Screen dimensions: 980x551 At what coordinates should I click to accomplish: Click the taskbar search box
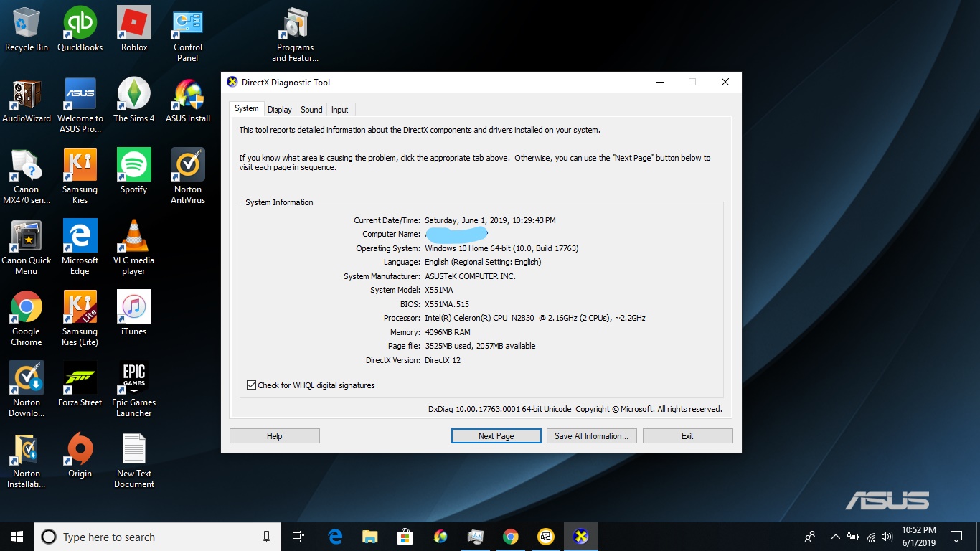click(158, 537)
